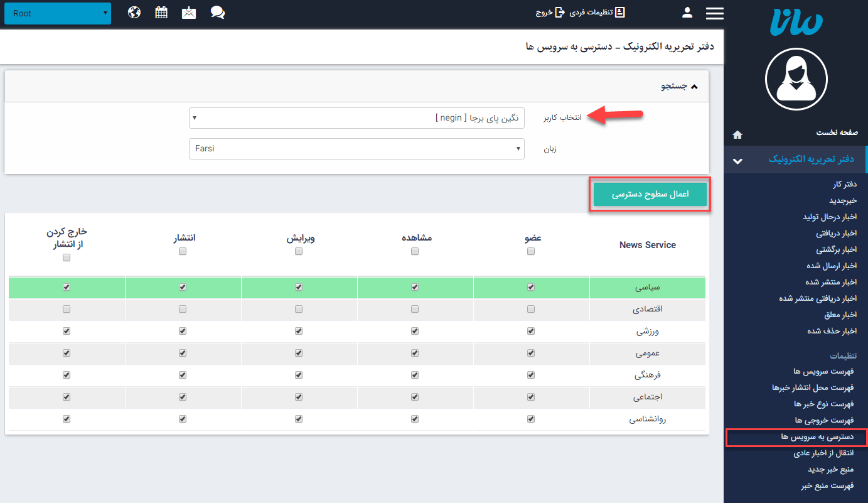Open the hamburger menu at top left of header
Viewport: 868px width, 503px height.
[x=714, y=12]
